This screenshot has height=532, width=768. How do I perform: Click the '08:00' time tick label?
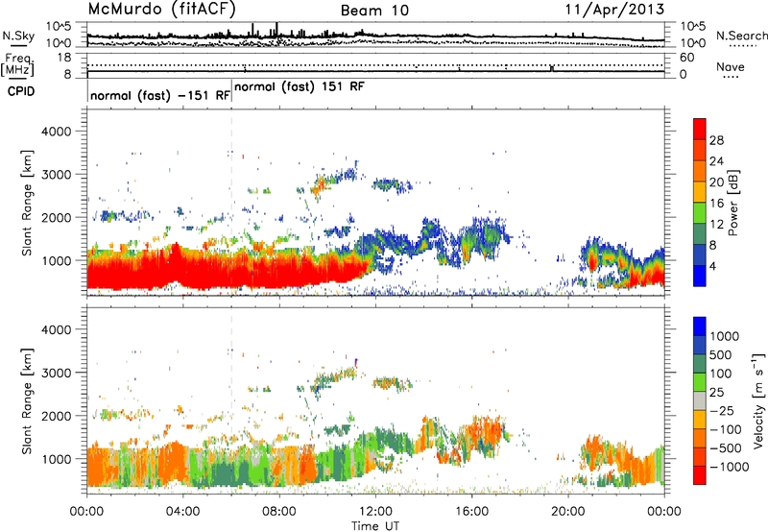coord(279,512)
